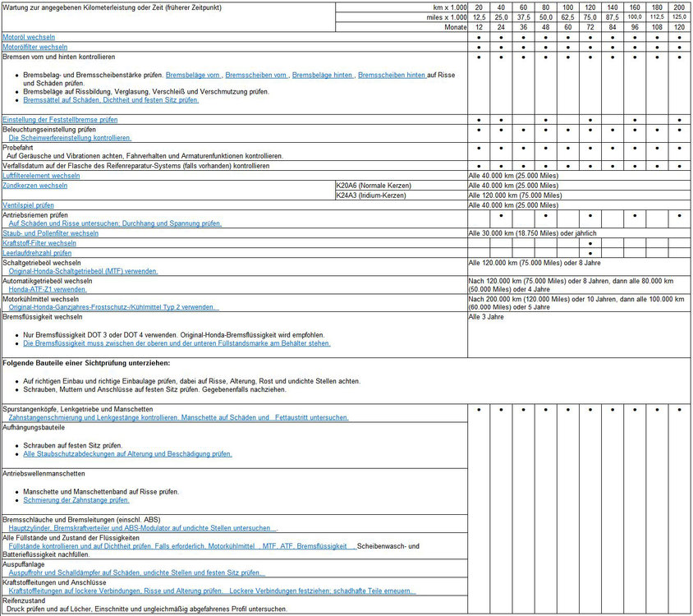
Task: Open the 'Motoröl wechseln' link
Action: [x=29, y=38]
